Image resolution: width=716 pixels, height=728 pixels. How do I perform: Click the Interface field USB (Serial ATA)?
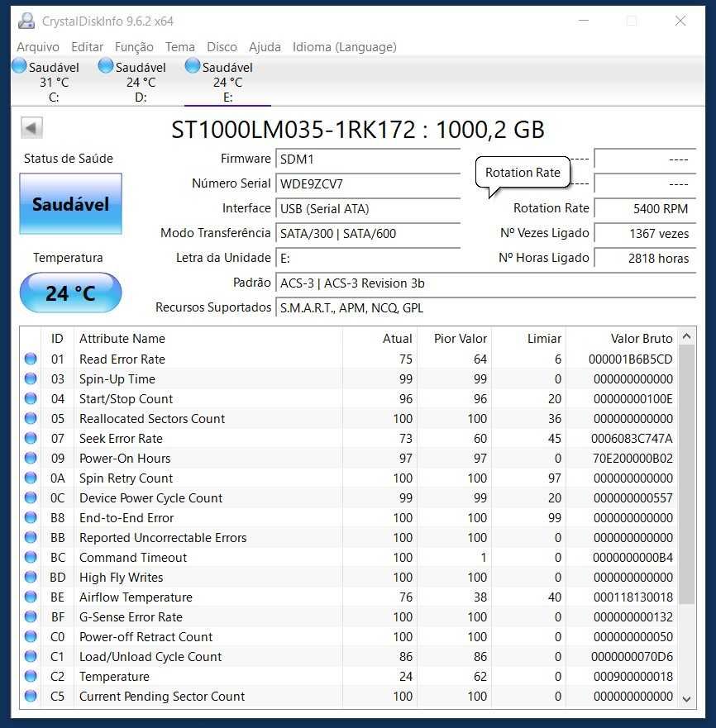coord(368,208)
